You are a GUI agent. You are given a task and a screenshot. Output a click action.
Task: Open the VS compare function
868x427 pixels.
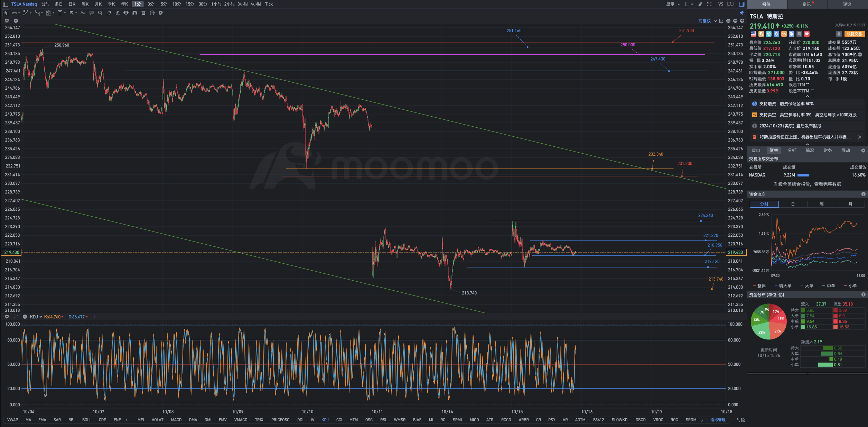[721, 4]
